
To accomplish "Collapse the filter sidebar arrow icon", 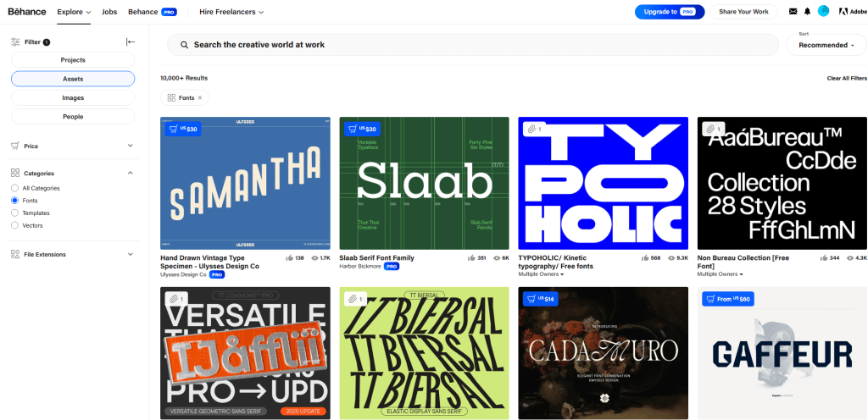I will (x=131, y=41).
